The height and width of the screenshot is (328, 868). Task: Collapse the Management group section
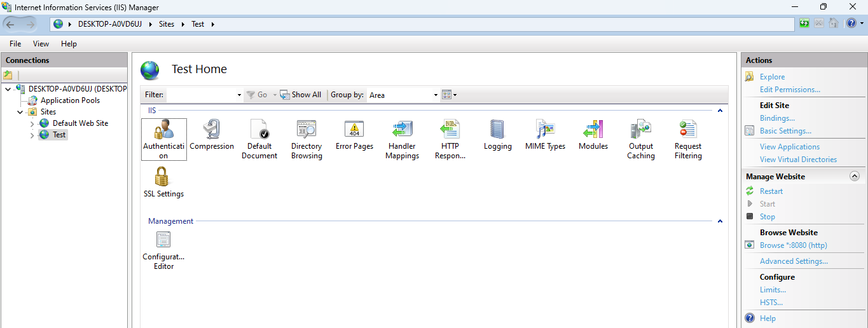tap(720, 221)
